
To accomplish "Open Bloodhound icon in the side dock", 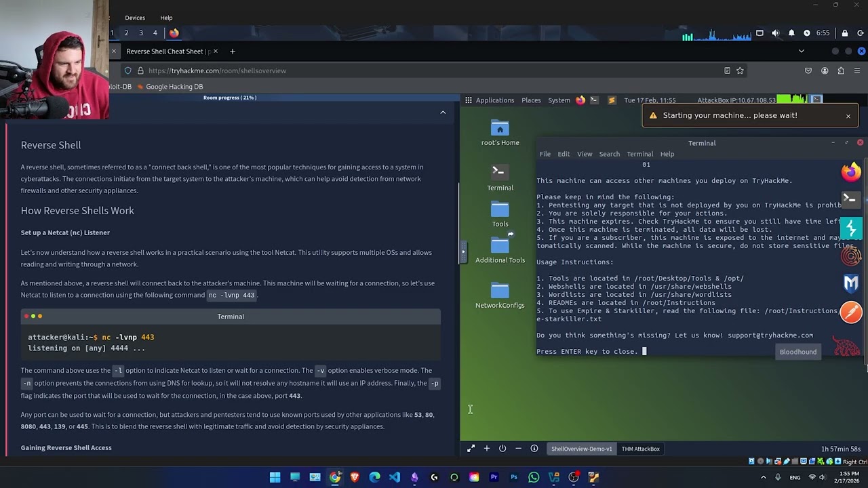I will (x=848, y=348).
